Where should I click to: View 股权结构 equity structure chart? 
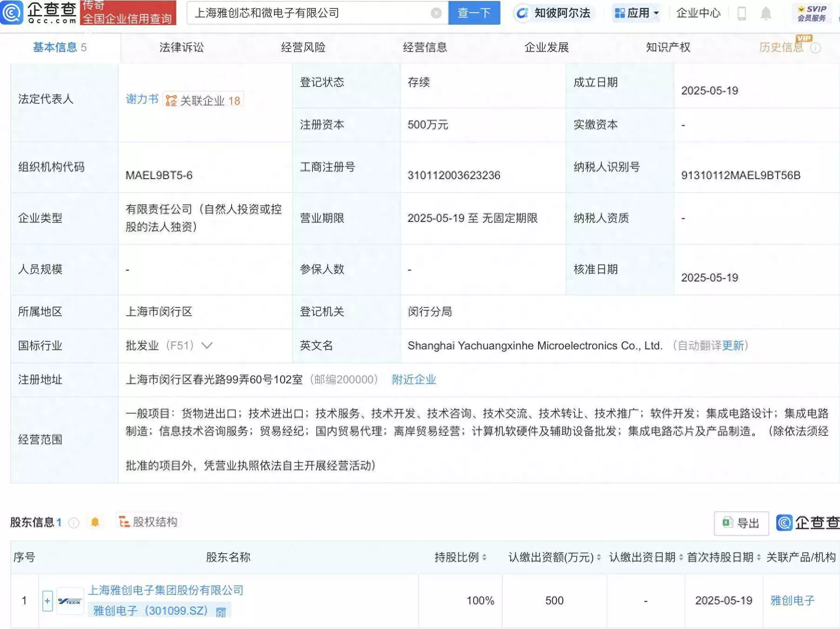[x=149, y=522]
